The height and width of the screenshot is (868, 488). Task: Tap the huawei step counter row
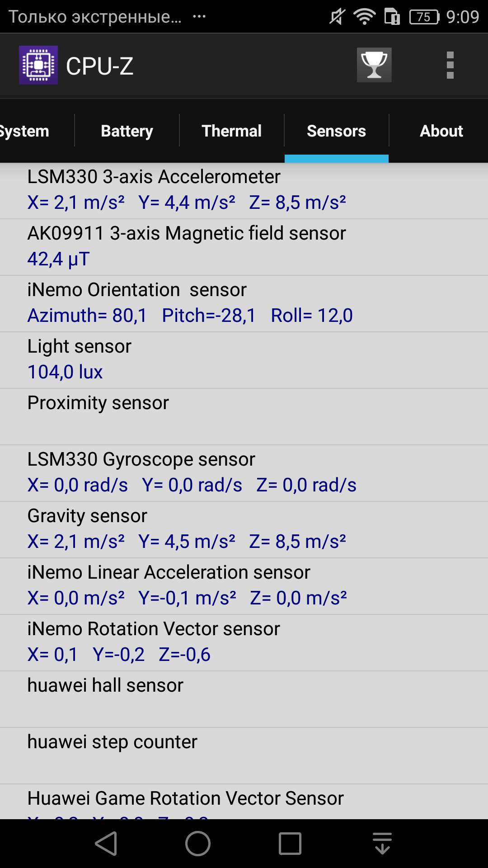pyautogui.click(x=244, y=756)
